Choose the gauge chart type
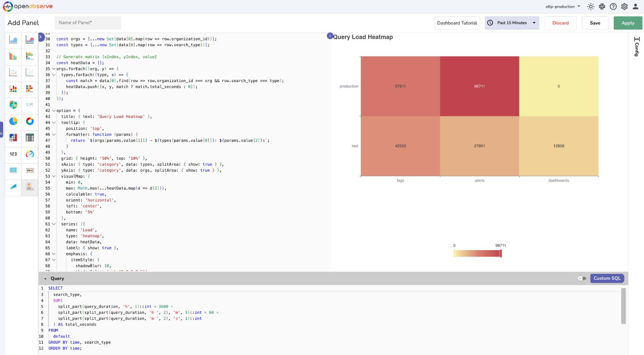Image resolution: width=644 pixels, height=355 pixels. pyautogui.click(x=30, y=155)
